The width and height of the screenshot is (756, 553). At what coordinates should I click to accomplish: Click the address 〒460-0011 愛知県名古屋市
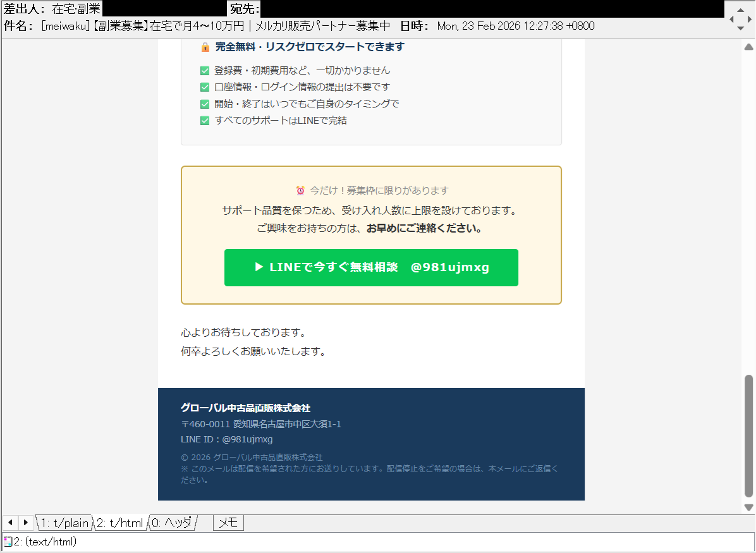coord(261,424)
